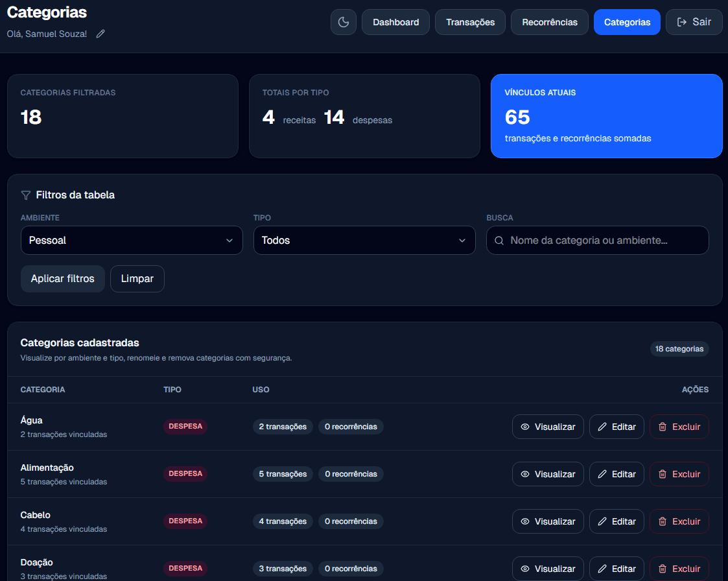Click the Cabelo category name
The height and width of the screenshot is (581, 728).
[x=35, y=515]
